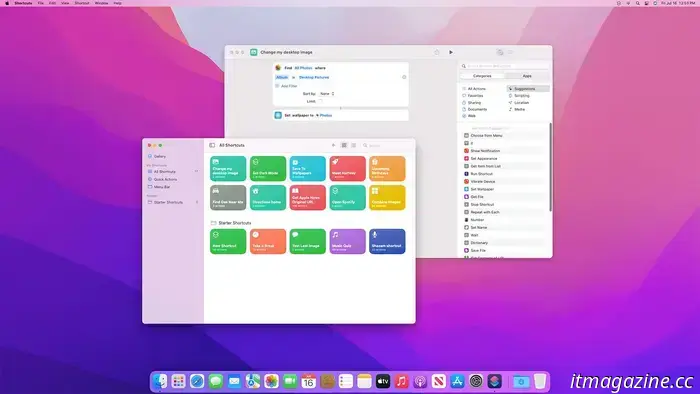This screenshot has width=700, height=394.
Task: Open the Starter Shortcuts folder in sidebar
Action: pyautogui.click(x=173, y=202)
